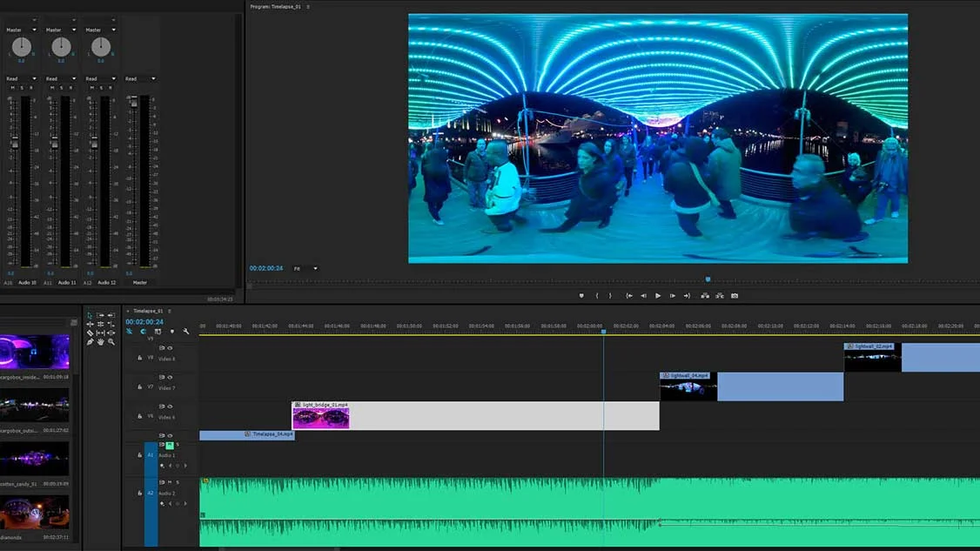980x551 pixels.
Task: Solo the Audio 2 track
Action: 178,483
